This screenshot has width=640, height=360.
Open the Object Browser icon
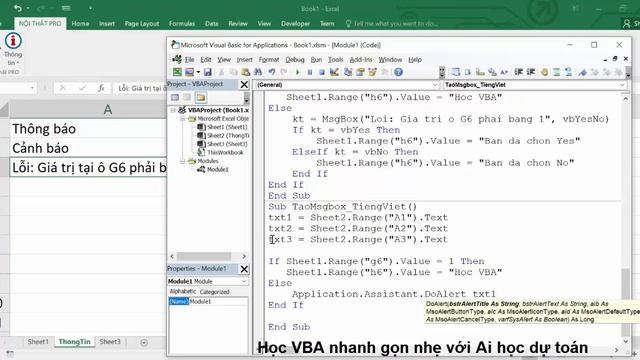tap(372, 72)
